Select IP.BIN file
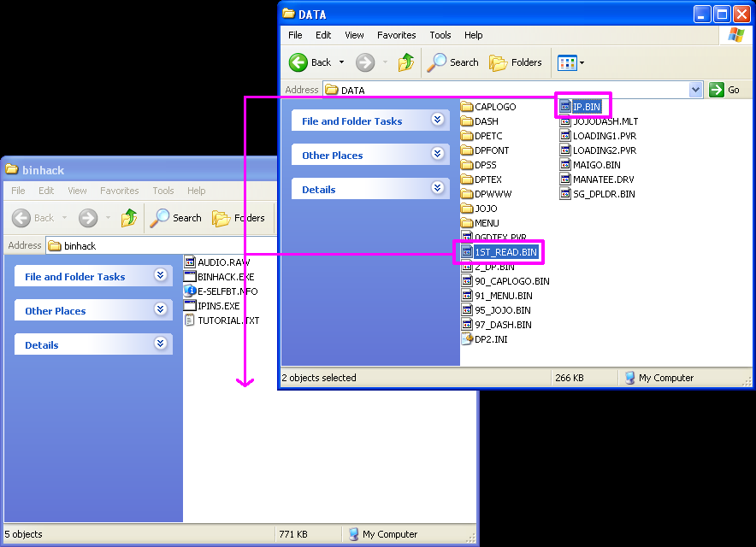756x547 pixels. [x=581, y=107]
